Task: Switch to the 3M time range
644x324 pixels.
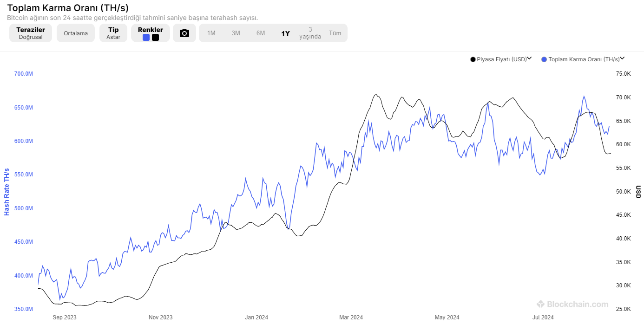Action: point(236,33)
